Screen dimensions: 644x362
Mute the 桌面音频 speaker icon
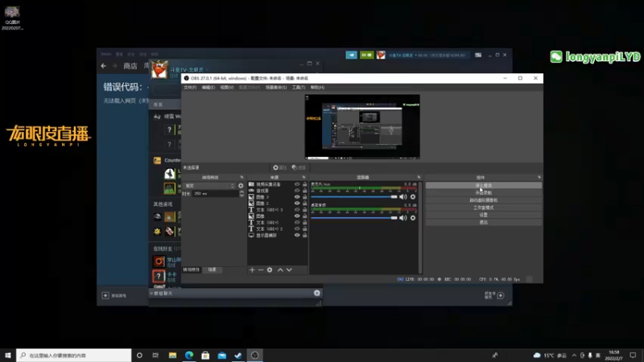tap(403, 218)
